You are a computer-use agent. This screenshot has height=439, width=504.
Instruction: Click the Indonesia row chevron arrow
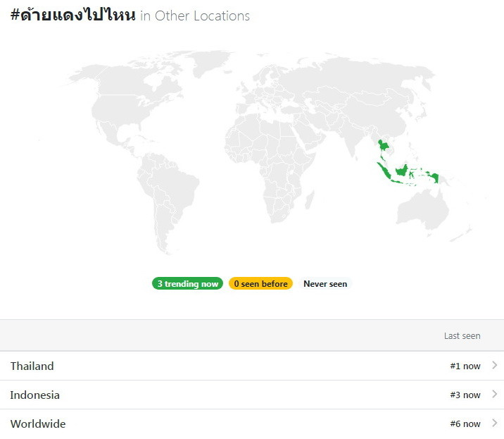(495, 395)
